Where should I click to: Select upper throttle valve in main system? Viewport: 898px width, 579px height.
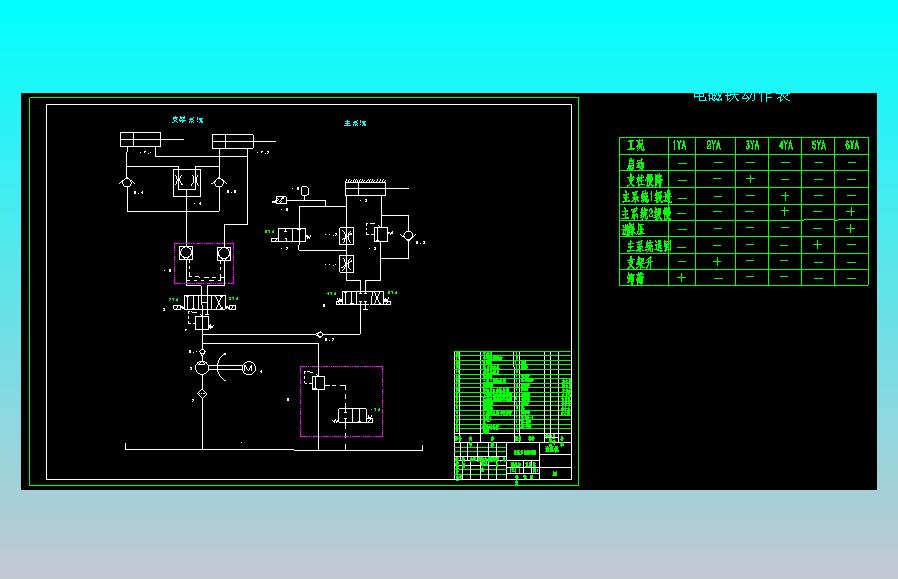(x=346, y=235)
